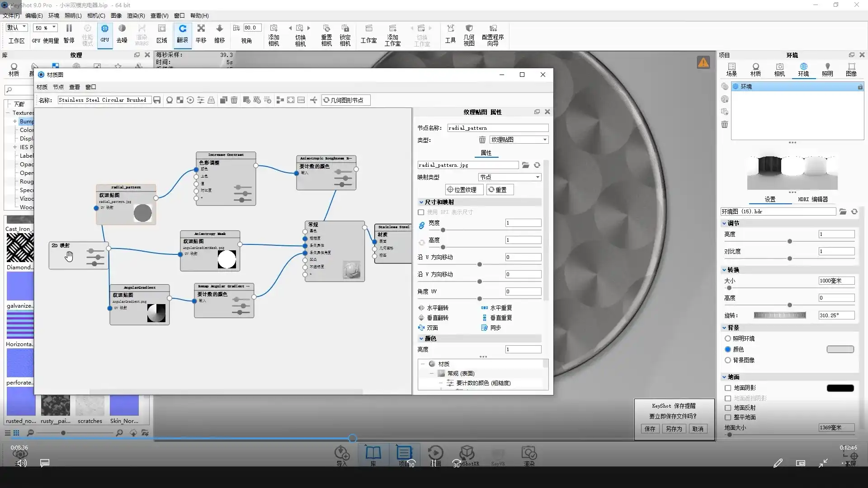Screen dimensions: 868x488
Task: Click the 位置纹理 button
Action: pyautogui.click(x=464, y=190)
